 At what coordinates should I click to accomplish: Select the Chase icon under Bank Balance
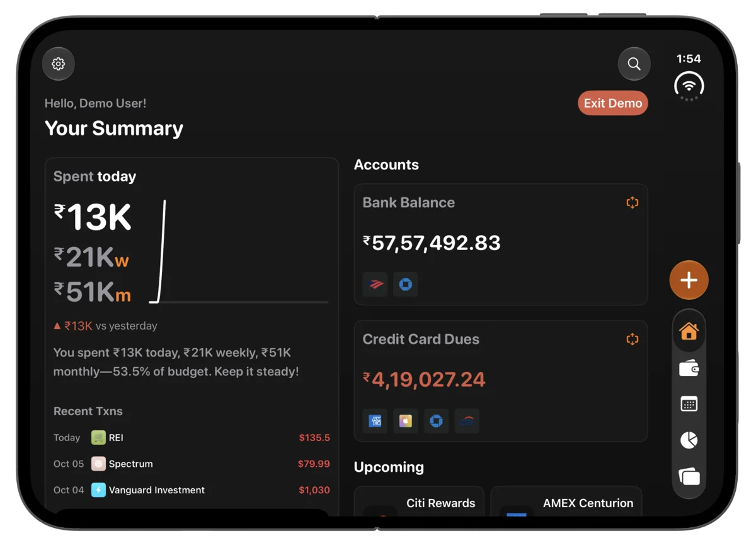[x=405, y=284]
